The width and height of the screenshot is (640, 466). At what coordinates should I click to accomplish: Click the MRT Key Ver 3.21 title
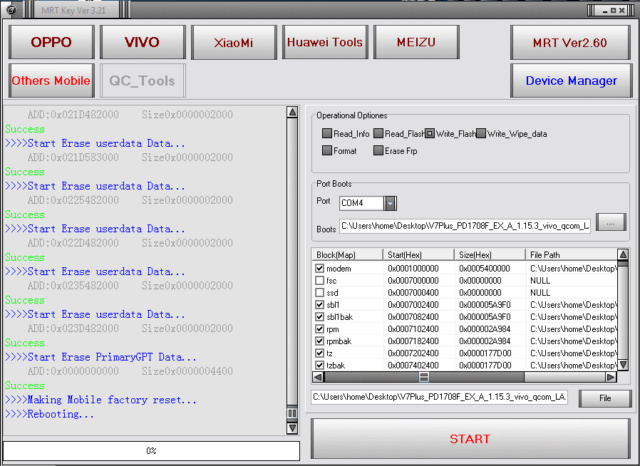click(73, 10)
